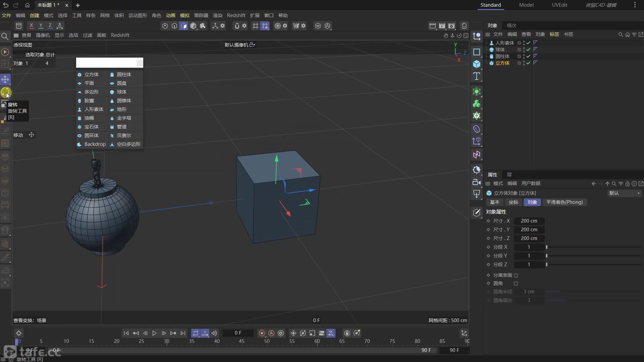
Task: Adjust the 分段 X slider
Action: 594,247
